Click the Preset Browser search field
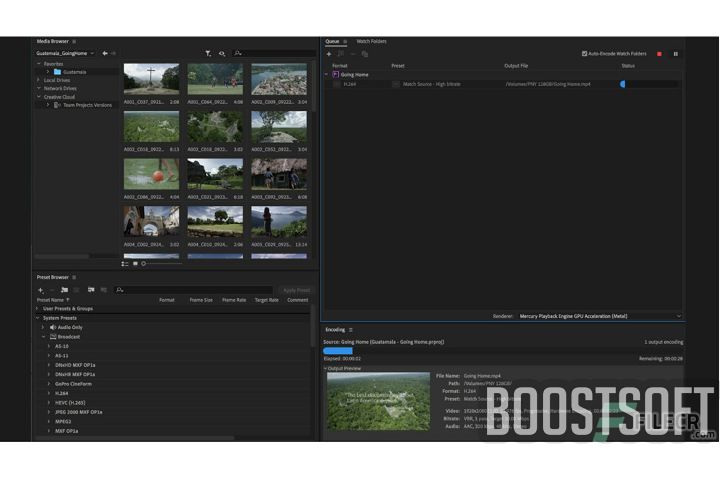 coord(193,290)
